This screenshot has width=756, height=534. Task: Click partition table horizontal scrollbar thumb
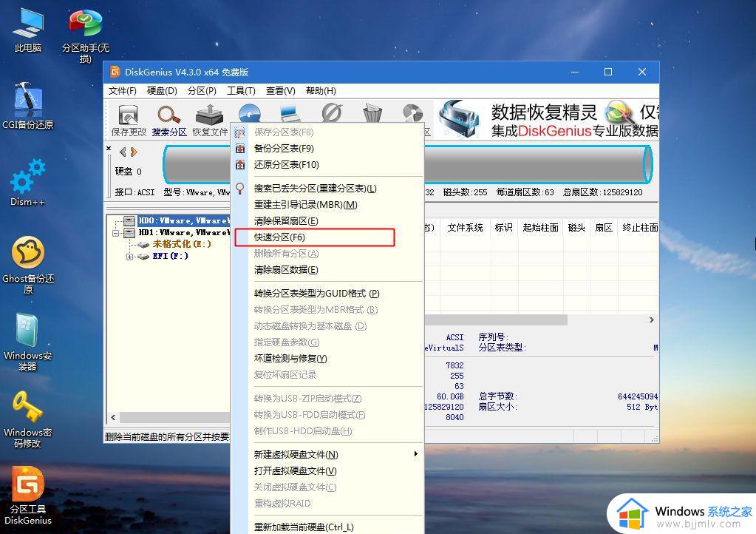pyautogui.click(x=496, y=320)
